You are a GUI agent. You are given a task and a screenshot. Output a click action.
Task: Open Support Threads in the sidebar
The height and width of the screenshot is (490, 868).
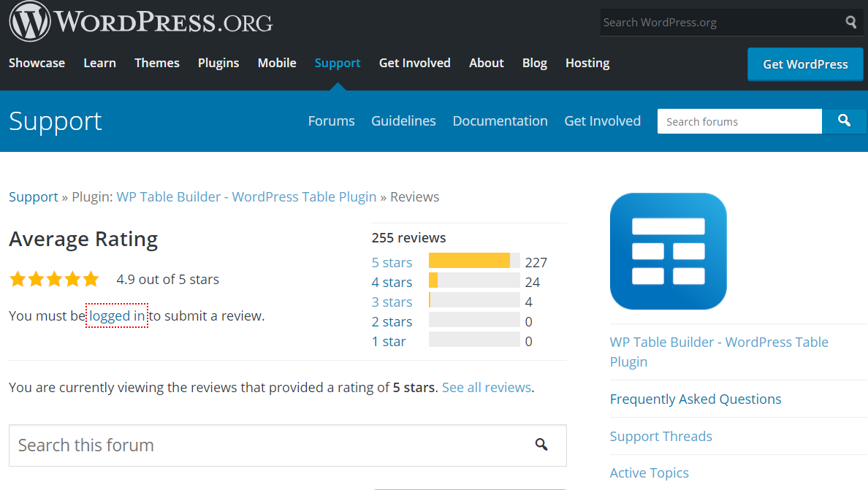click(661, 437)
